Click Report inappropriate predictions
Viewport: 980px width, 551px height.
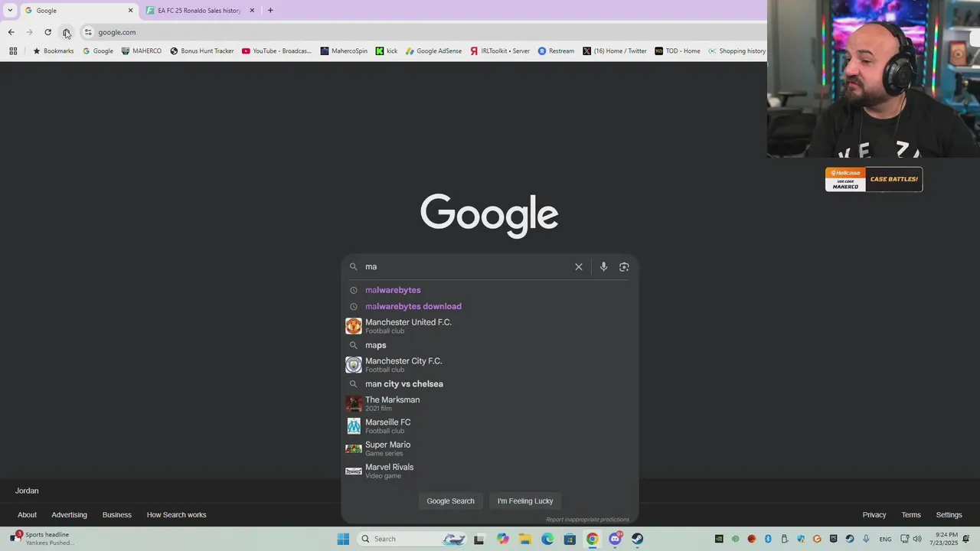click(x=587, y=520)
